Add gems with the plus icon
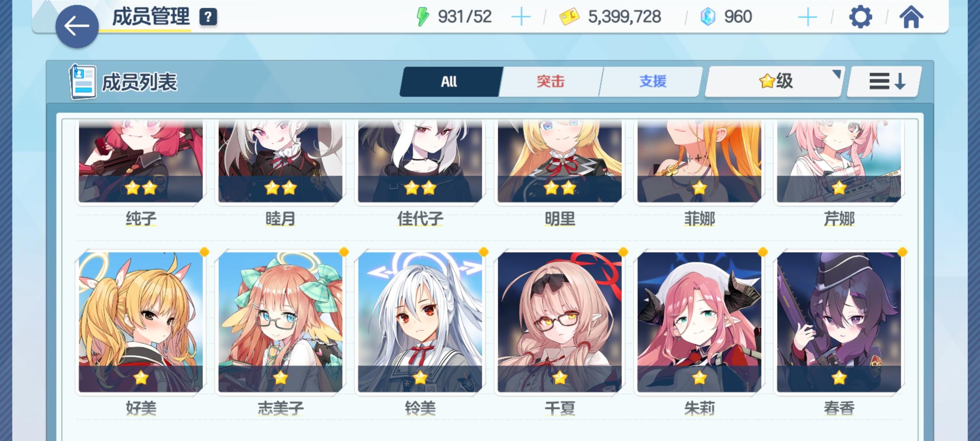The width and height of the screenshot is (980, 441). (807, 17)
